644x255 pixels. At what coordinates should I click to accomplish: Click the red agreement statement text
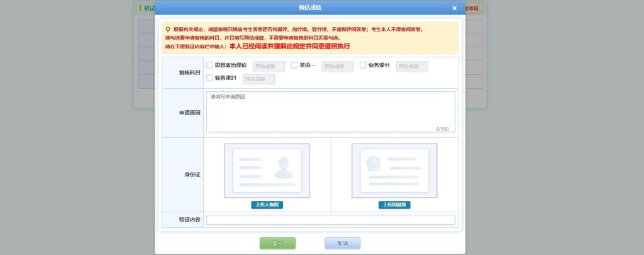pyautogui.click(x=289, y=47)
